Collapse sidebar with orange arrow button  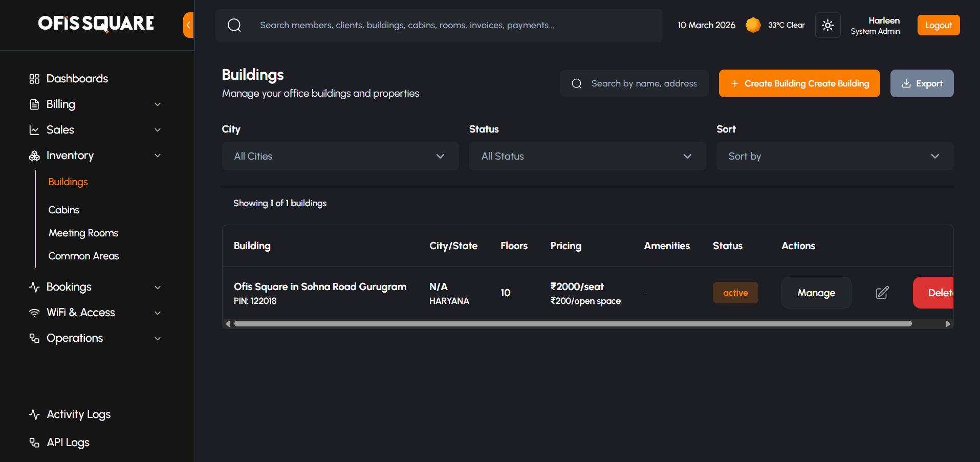click(x=189, y=25)
